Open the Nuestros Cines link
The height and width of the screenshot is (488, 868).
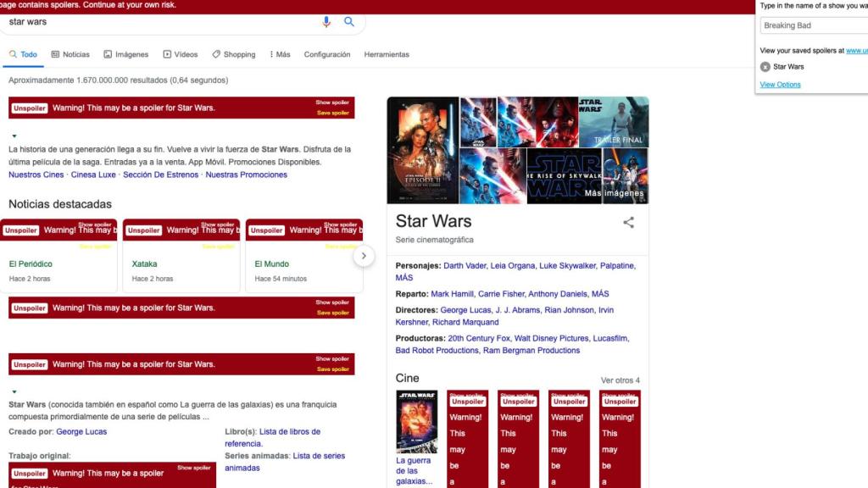click(x=36, y=175)
